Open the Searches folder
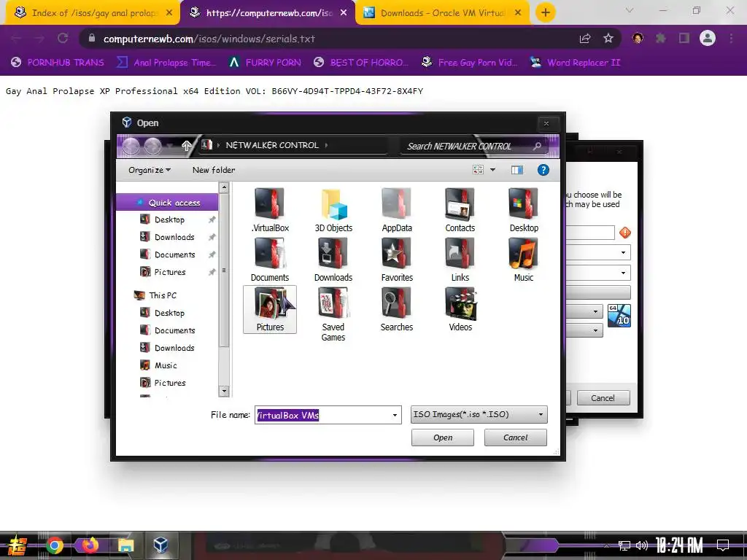The height and width of the screenshot is (560, 747). tap(396, 309)
